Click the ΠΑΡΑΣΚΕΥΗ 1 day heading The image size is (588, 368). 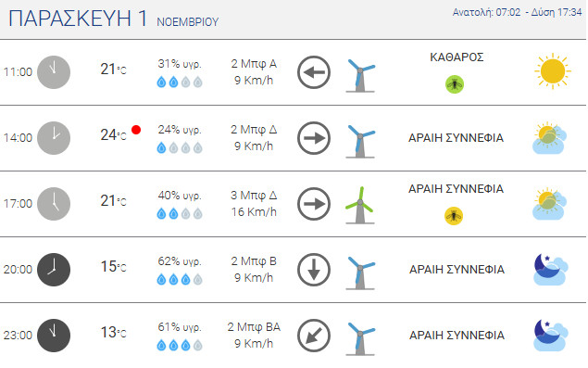tap(78, 18)
